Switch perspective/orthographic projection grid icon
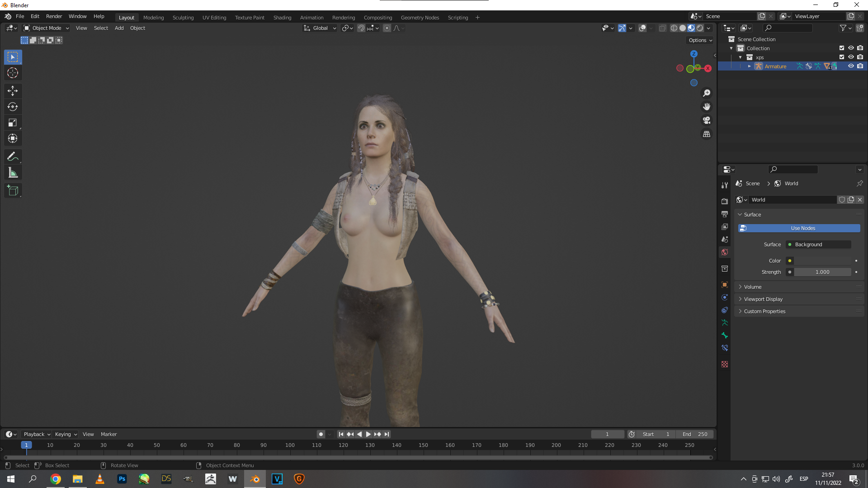Screen dimensions: 868x488 (707, 134)
